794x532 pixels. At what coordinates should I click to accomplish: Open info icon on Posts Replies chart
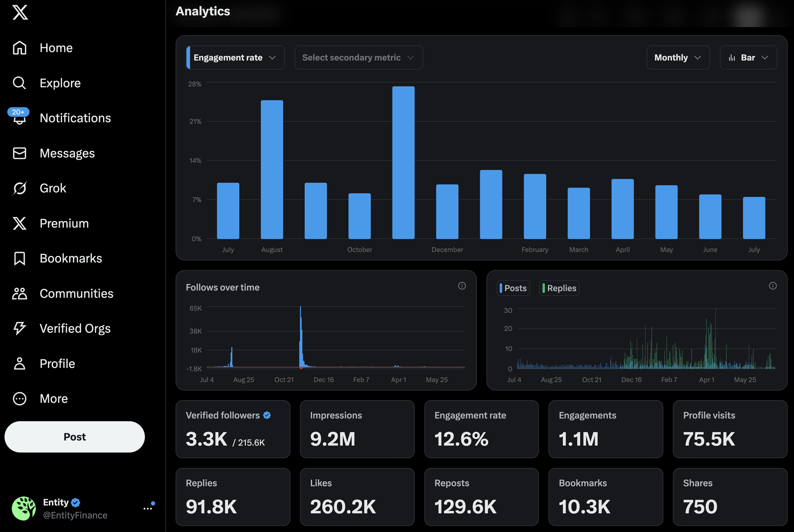point(773,286)
